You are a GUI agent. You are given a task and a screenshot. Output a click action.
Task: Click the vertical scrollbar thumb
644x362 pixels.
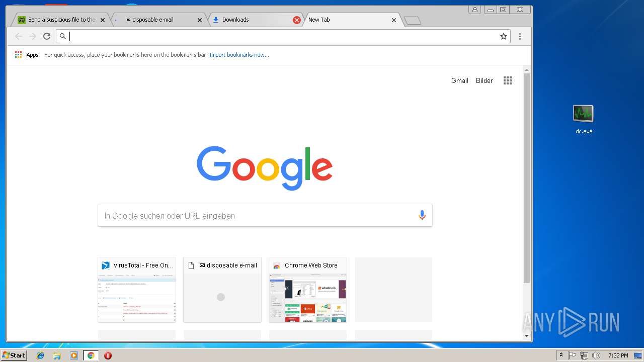click(527, 178)
